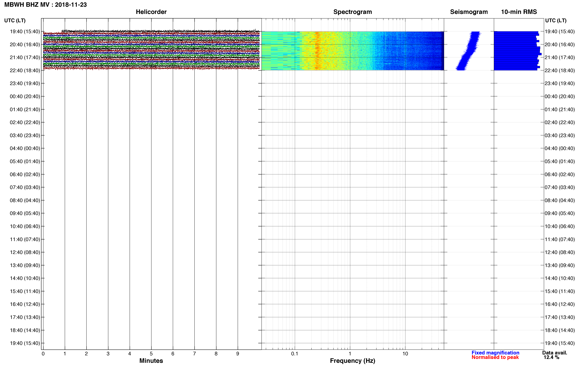Image resolution: width=588 pixels, height=368 pixels.
Task: Click the left 18:40 (14:40) time label
Action: coord(25,330)
